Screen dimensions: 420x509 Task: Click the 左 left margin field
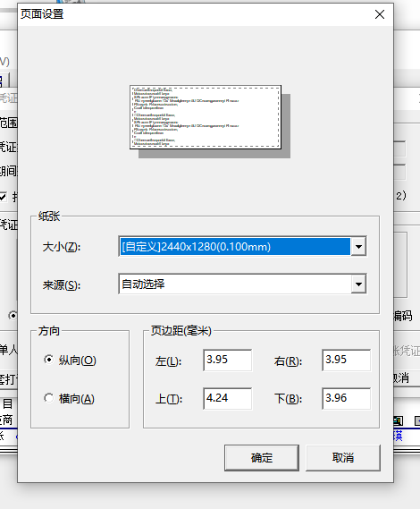pos(227,360)
